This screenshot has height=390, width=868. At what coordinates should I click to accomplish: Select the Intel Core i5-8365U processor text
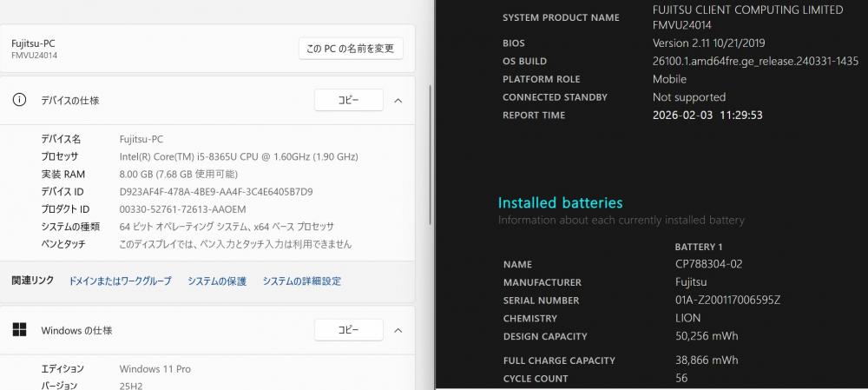pos(239,156)
